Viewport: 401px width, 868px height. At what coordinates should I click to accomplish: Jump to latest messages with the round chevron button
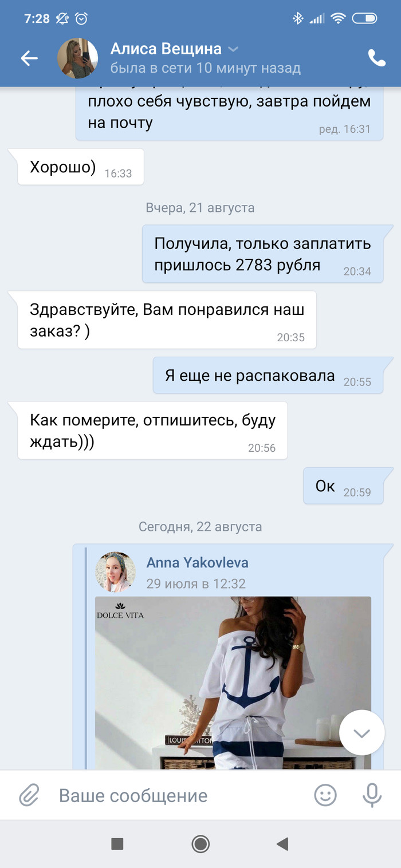point(361,733)
